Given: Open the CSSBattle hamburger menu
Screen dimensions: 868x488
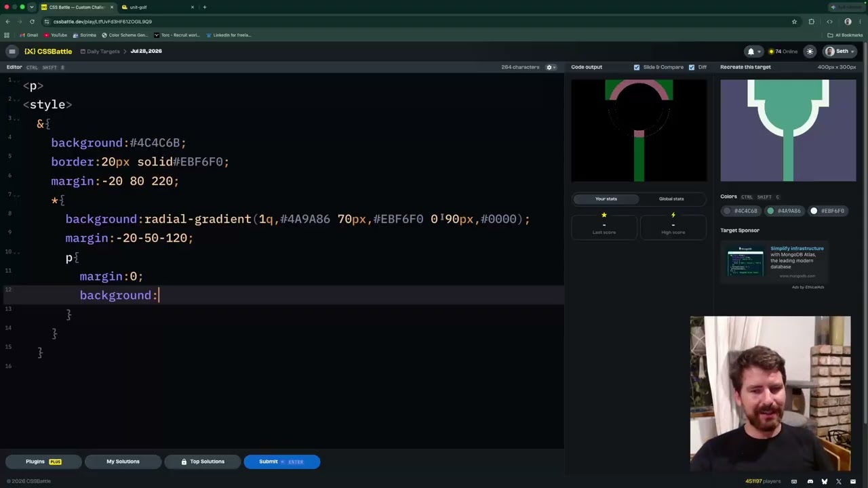Looking at the screenshot, I should click(x=12, y=52).
